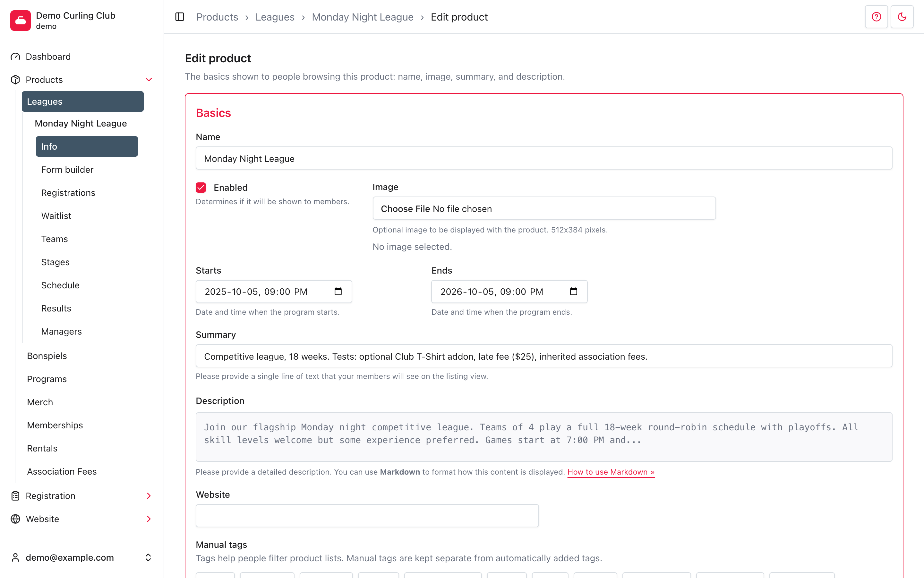Screen dimensions: 924x578
Task: Go to Bonspiels in sidebar
Action: point(47,356)
